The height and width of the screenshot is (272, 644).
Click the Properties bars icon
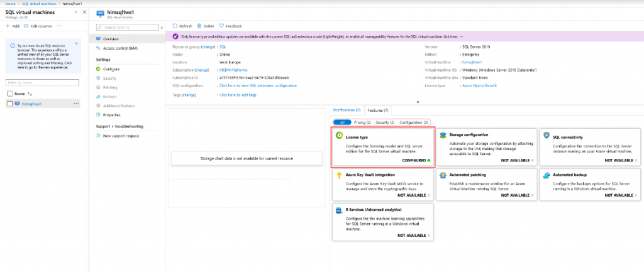(x=98, y=115)
